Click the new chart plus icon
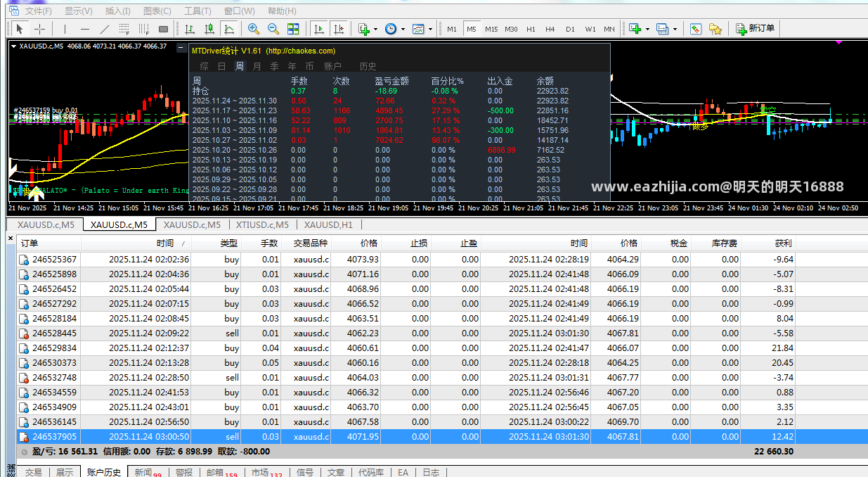The image size is (868, 477). [635, 29]
